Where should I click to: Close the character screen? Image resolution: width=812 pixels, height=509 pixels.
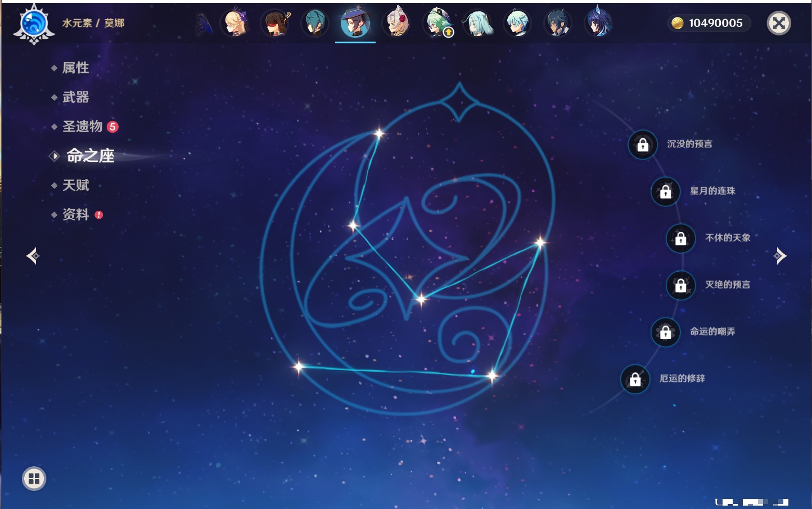click(x=779, y=23)
